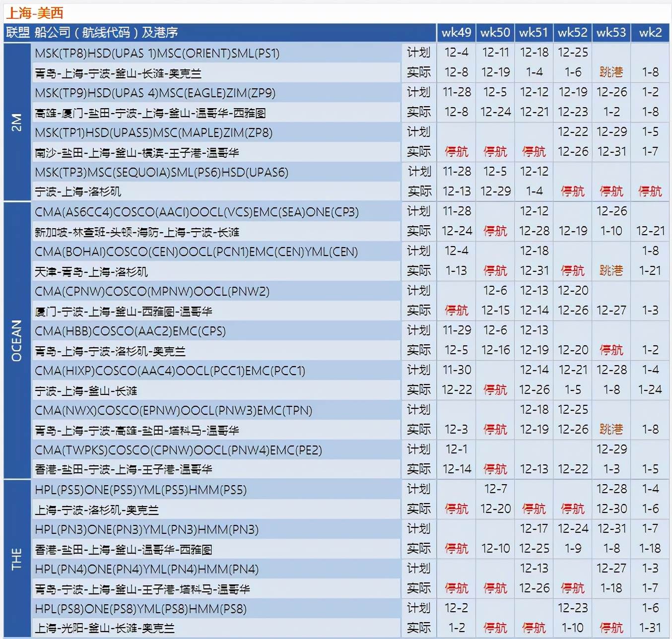Click route 宁波-上海-釜山-长滩
This screenshot has width=672, height=639.
86,391
